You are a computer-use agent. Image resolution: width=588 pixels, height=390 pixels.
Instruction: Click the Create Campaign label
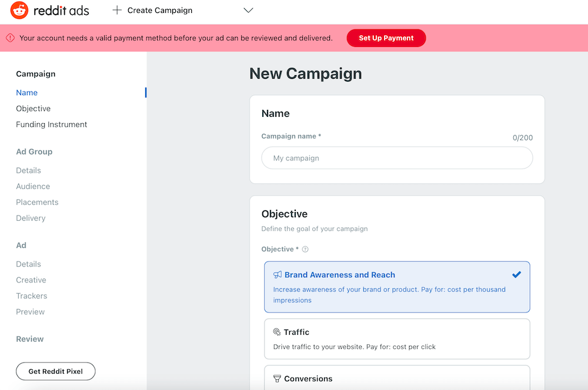tap(160, 11)
